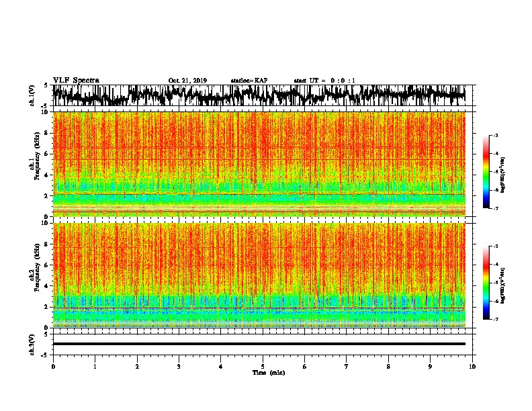
Task: Click inside the ch.1 spectrogram plot
Action: (259, 164)
